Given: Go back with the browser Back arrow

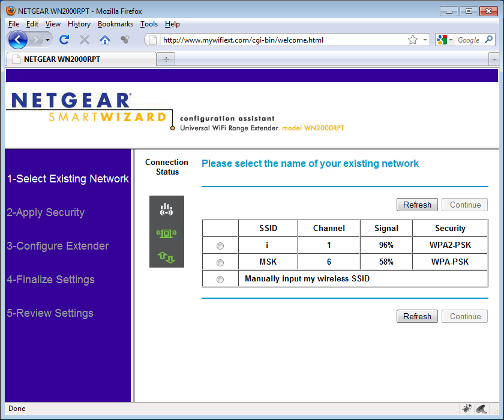Looking at the screenshot, I should (x=17, y=40).
